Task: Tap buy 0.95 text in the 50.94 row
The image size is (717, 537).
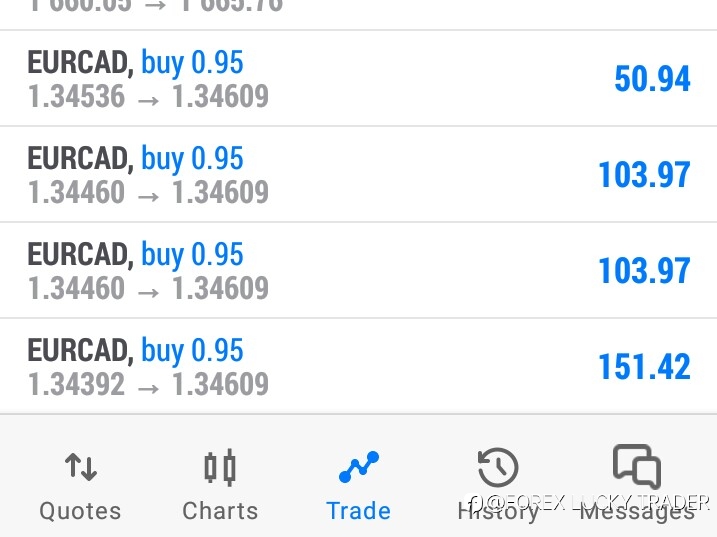Action: pos(192,63)
